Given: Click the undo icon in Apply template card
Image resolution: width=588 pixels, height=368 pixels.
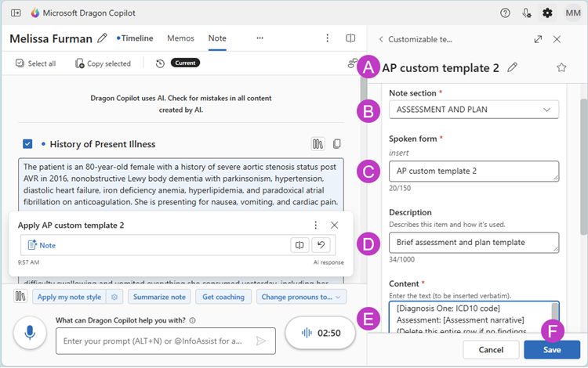Looking at the screenshot, I should [x=321, y=245].
